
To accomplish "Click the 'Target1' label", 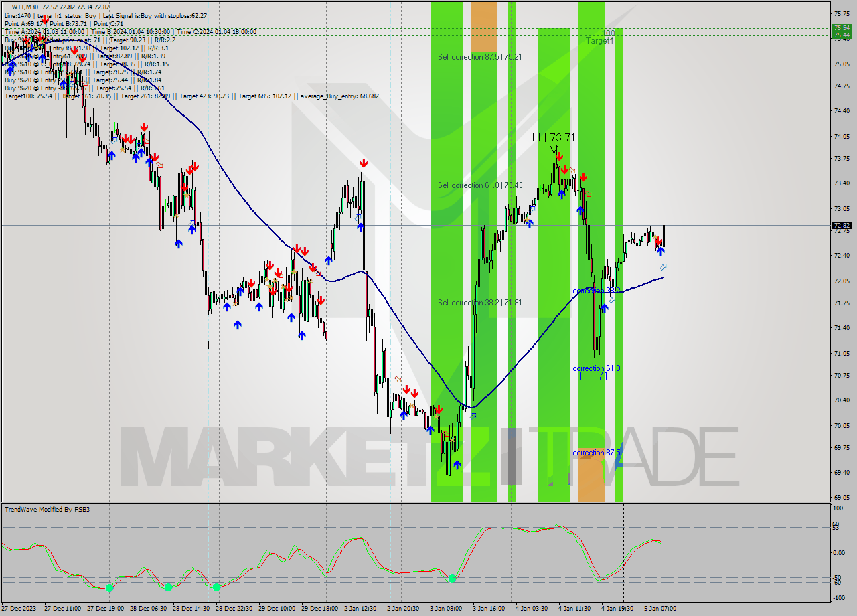I will point(599,41).
